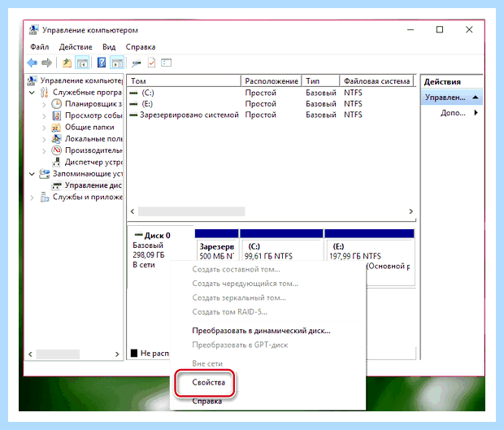Click tree pane scroll right arrow

tap(117, 354)
